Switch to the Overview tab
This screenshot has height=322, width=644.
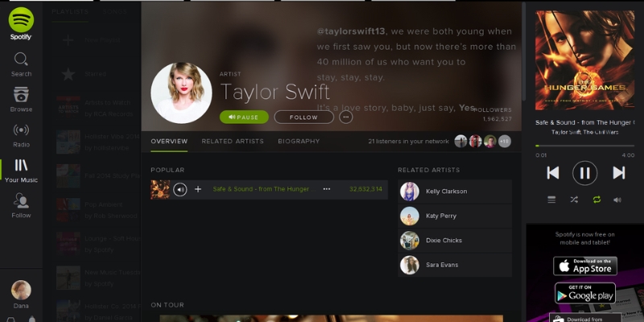point(169,142)
